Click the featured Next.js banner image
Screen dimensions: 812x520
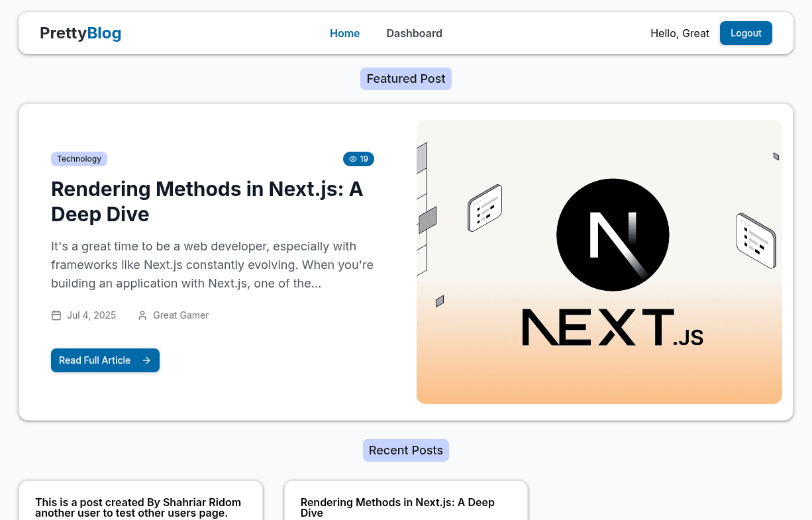point(599,261)
